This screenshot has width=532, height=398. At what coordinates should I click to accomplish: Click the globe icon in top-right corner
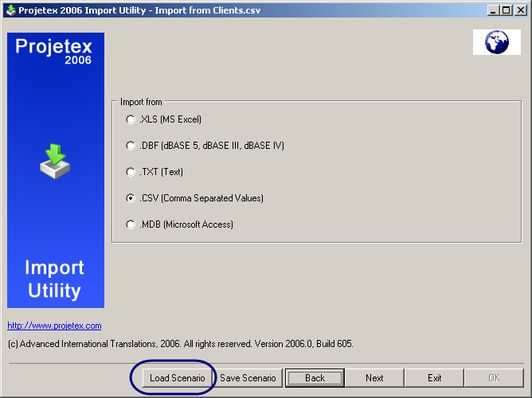coord(496,42)
